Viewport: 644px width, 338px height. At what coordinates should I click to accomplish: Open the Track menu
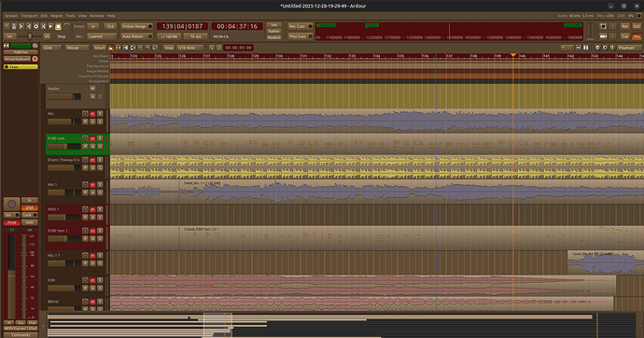point(70,16)
